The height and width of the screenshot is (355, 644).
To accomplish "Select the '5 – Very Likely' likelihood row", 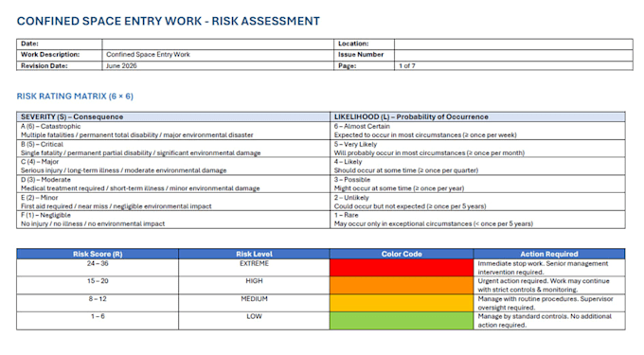I will click(x=477, y=149).
